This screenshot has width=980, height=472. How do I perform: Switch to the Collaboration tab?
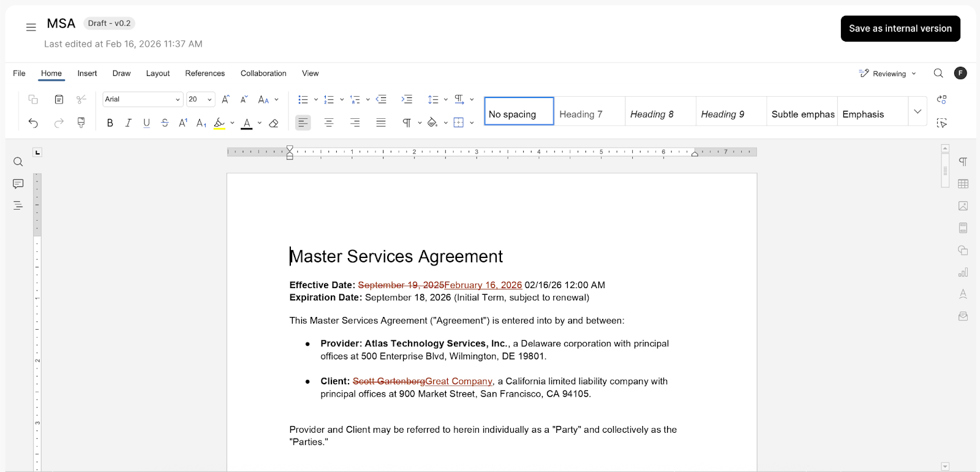coord(263,74)
